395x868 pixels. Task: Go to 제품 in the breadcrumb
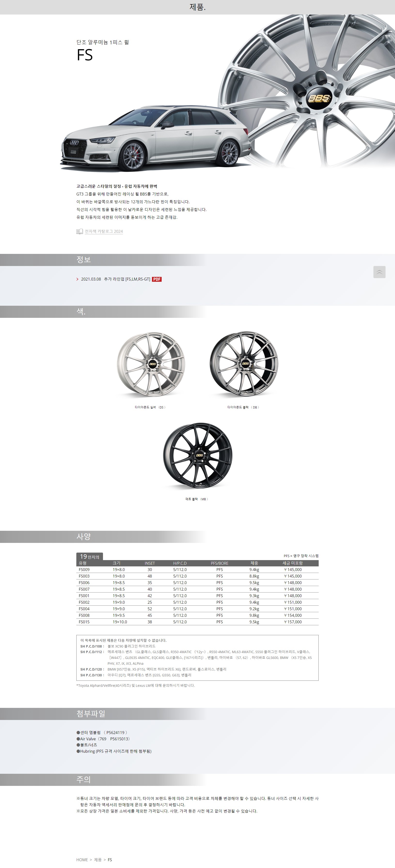pos(98,860)
